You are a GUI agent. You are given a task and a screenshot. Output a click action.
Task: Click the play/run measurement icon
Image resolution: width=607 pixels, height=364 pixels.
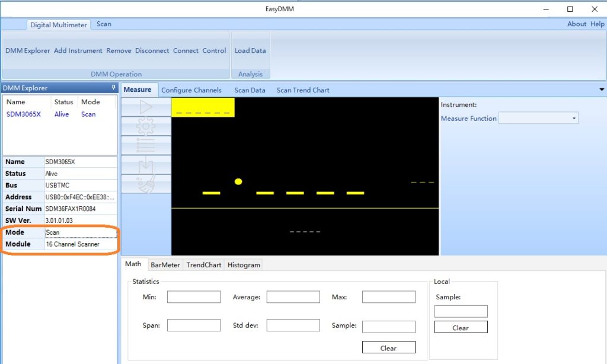146,107
